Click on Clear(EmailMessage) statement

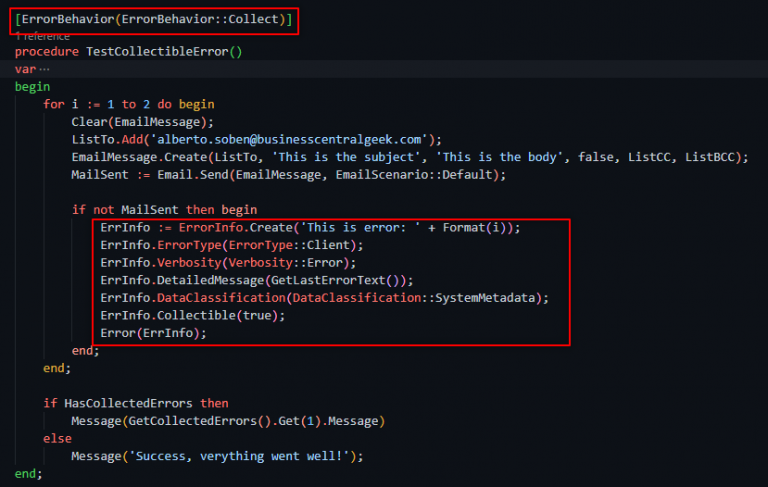pyautogui.click(x=143, y=122)
